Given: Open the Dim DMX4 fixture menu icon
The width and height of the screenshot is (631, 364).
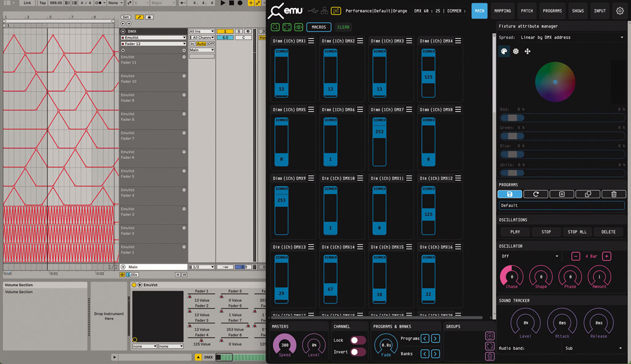Looking at the screenshot, I should click(x=458, y=41).
